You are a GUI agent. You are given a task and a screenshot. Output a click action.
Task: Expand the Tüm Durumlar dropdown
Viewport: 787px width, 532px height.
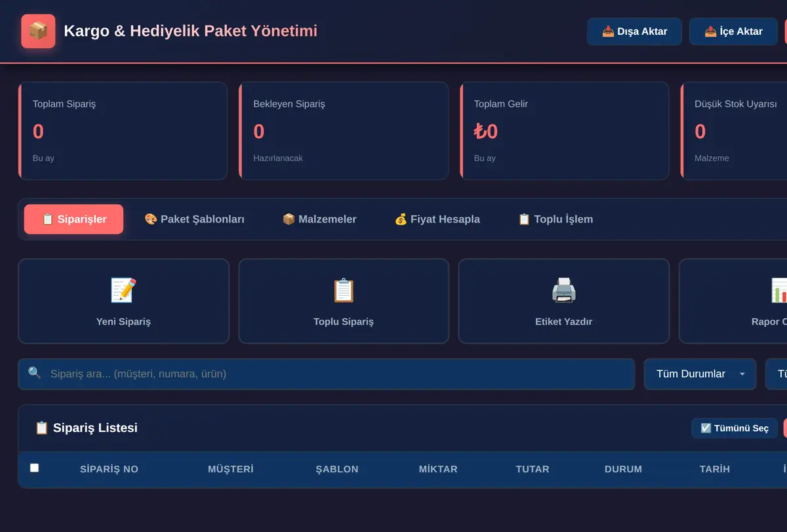pyautogui.click(x=700, y=374)
